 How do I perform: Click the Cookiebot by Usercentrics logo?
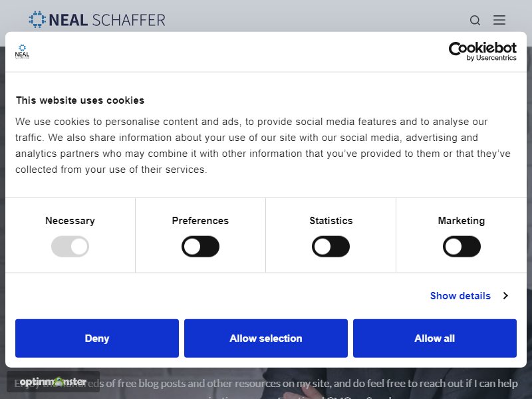point(483,51)
